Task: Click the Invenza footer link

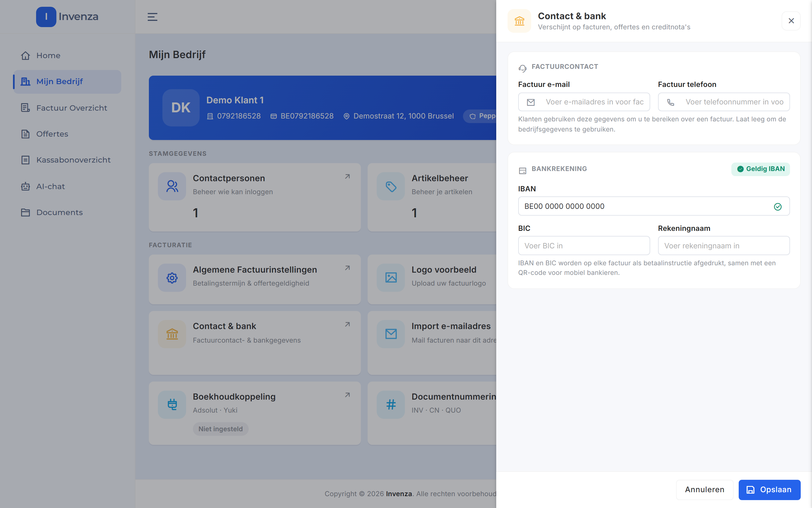Action: pyautogui.click(x=399, y=494)
